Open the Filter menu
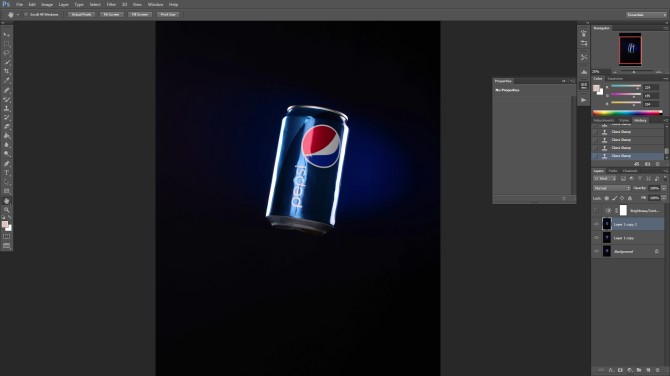 (111, 4)
